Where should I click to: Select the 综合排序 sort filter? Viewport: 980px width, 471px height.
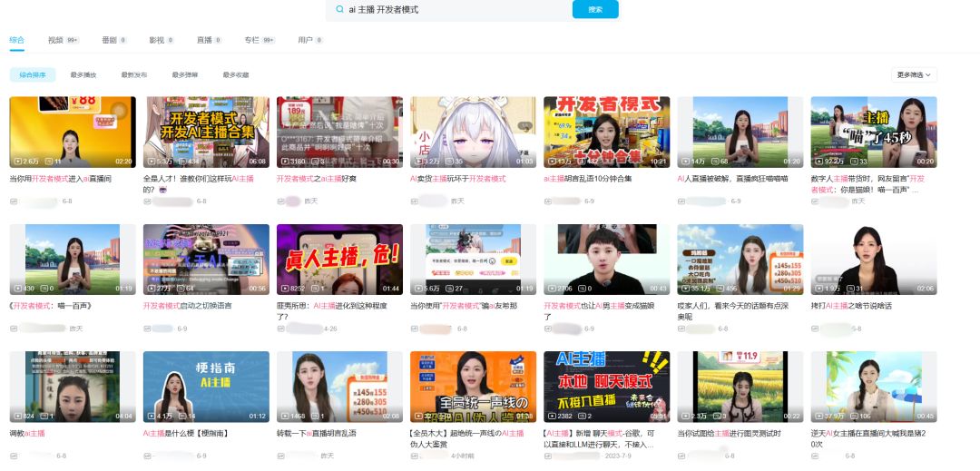(x=33, y=75)
